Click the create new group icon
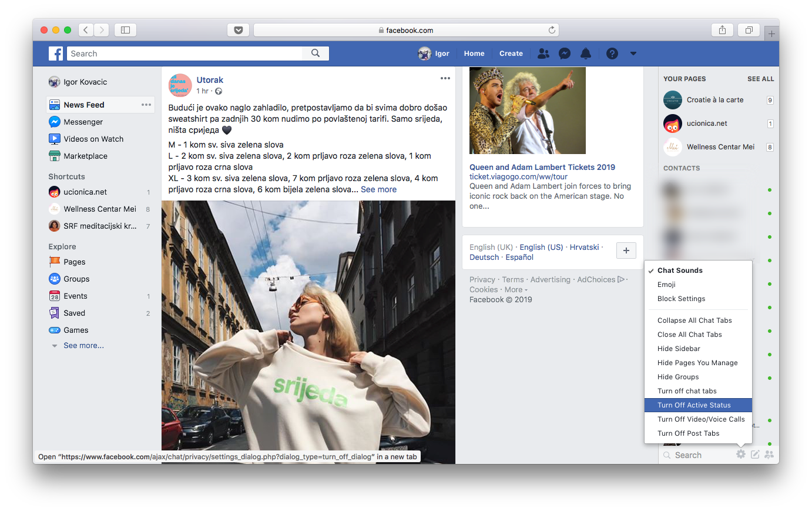Screen dimensions: 812x511 pos(769,455)
